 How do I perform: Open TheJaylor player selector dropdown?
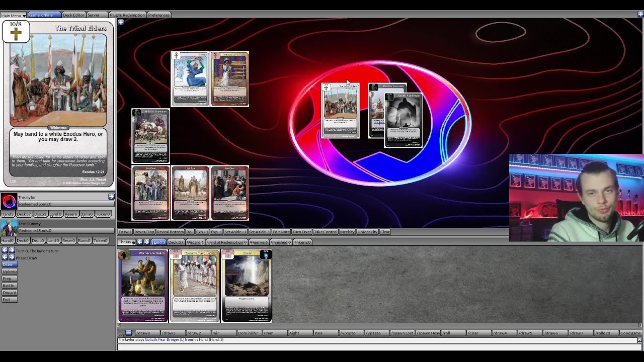tap(127, 242)
